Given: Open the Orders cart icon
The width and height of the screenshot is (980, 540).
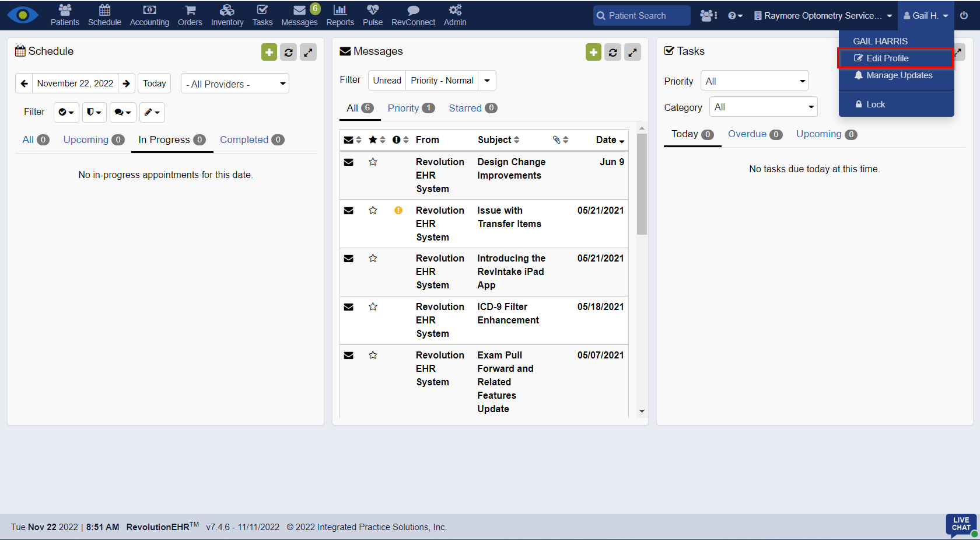Looking at the screenshot, I should (190, 15).
